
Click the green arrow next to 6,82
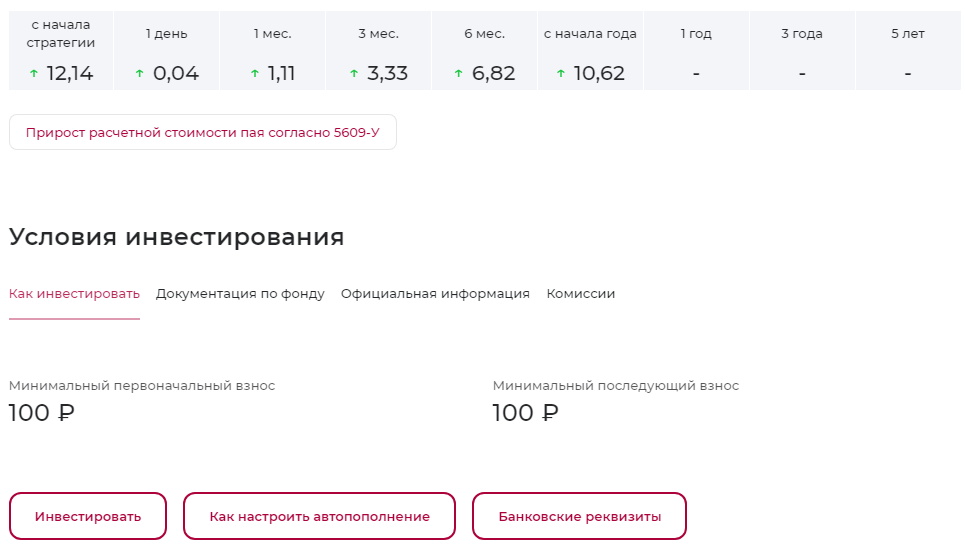tap(458, 73)
